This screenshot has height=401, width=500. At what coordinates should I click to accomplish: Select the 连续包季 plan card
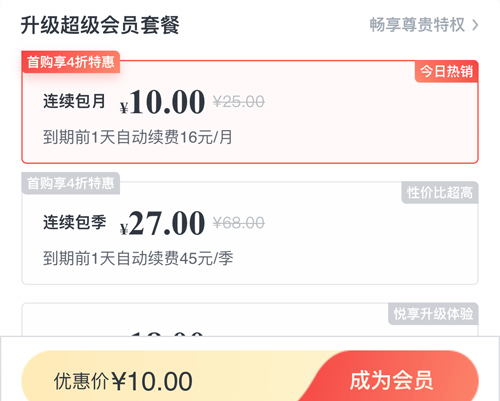click(250, 233)
